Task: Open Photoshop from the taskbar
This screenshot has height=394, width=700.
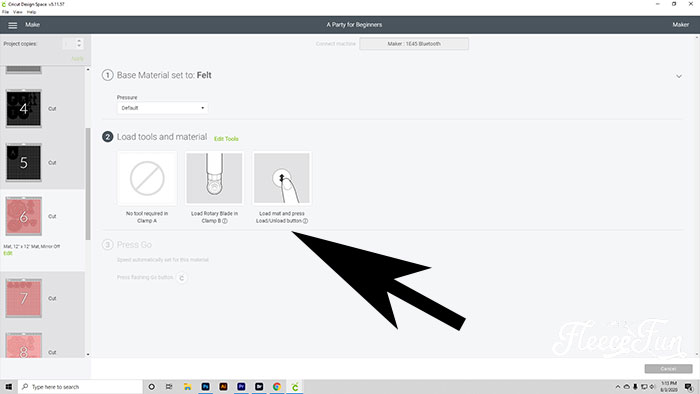Action: pos(205,387)
